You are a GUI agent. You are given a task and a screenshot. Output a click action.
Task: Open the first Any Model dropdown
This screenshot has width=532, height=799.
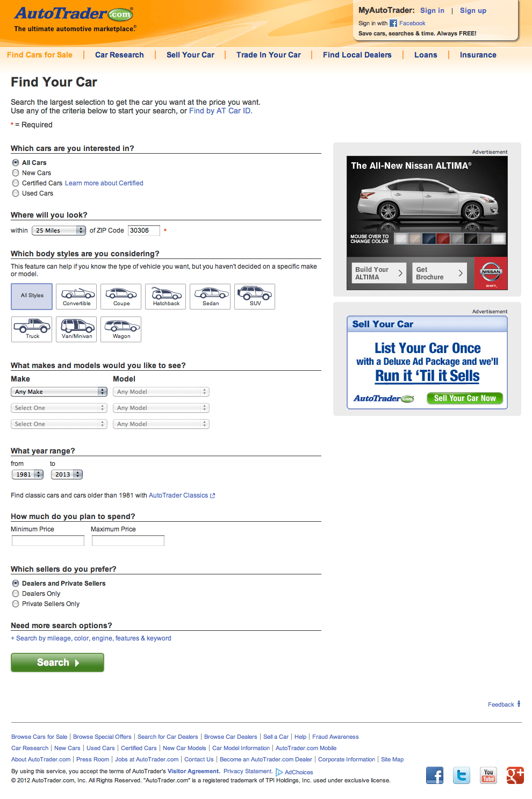pyautogui.click(x=161, y=392)
